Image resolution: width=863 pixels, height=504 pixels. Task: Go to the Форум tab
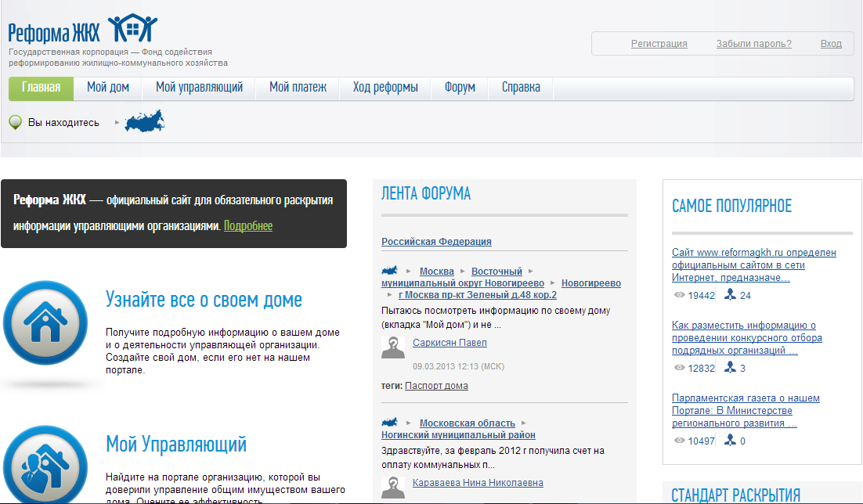click(x=460, y=88)
